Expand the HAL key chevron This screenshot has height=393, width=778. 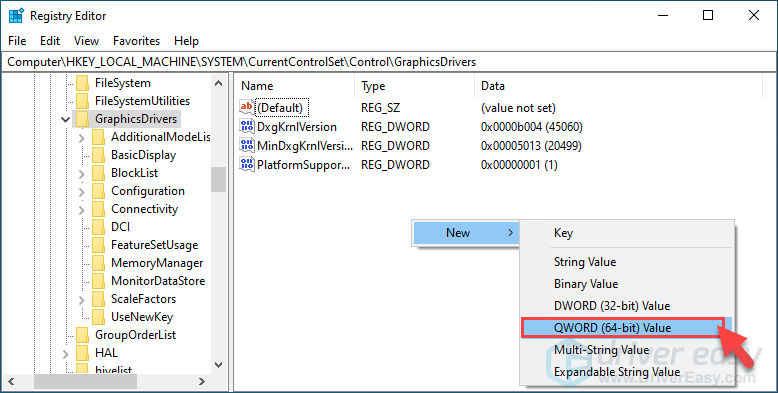click(65, 354)
